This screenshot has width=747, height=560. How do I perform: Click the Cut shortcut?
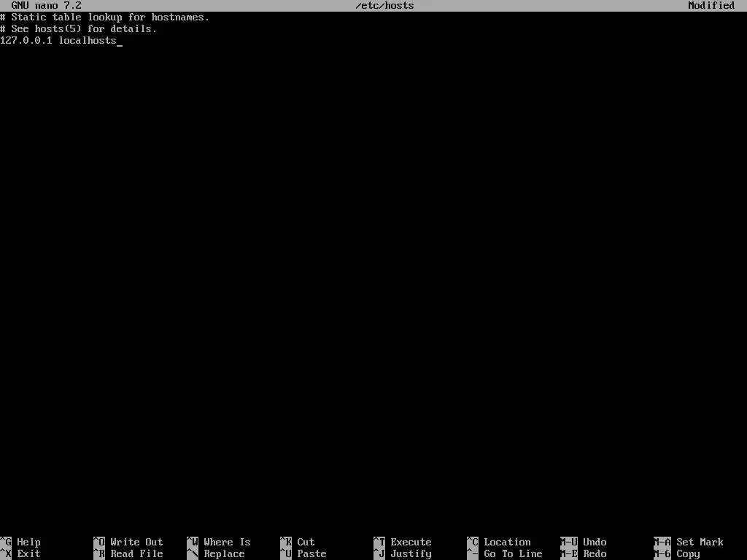(x=298, y=542)
